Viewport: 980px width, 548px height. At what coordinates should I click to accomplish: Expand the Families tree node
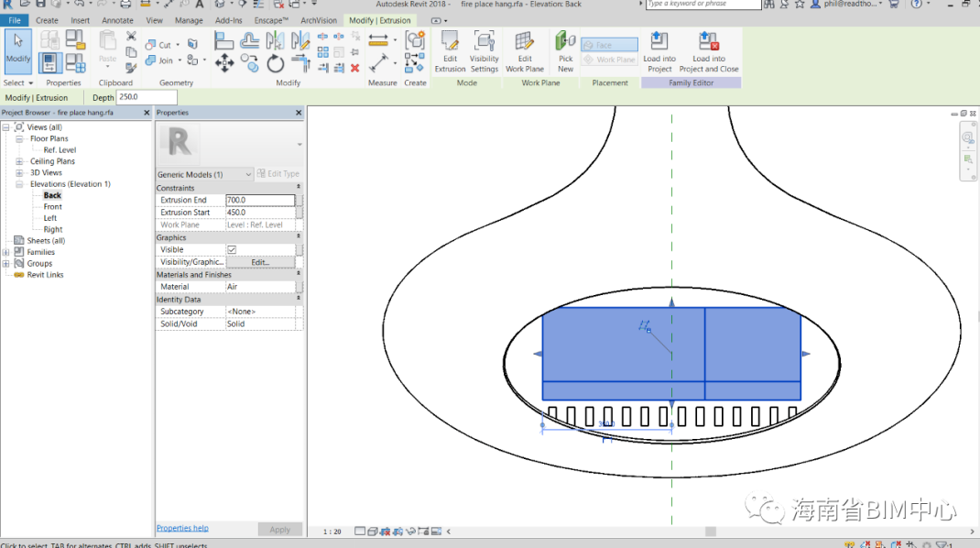tap(5, 252)
